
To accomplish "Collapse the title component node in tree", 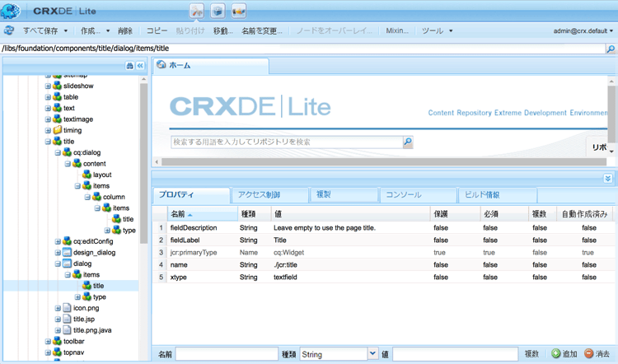I will click(48, 142).
